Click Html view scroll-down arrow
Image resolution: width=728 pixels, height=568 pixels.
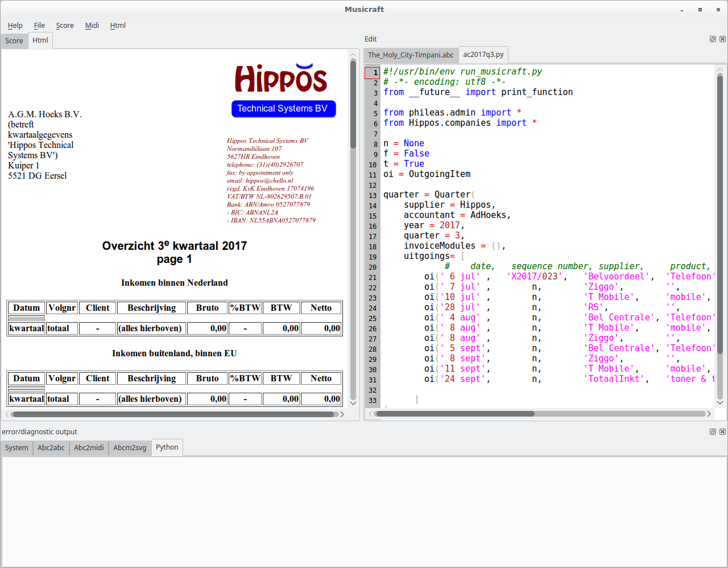[353, 403]
